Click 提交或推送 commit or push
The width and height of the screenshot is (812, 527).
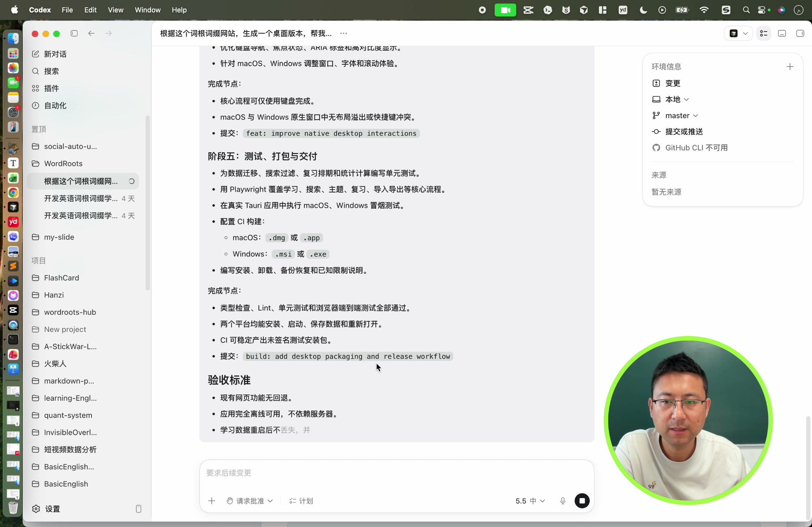[x=677, y=132]
